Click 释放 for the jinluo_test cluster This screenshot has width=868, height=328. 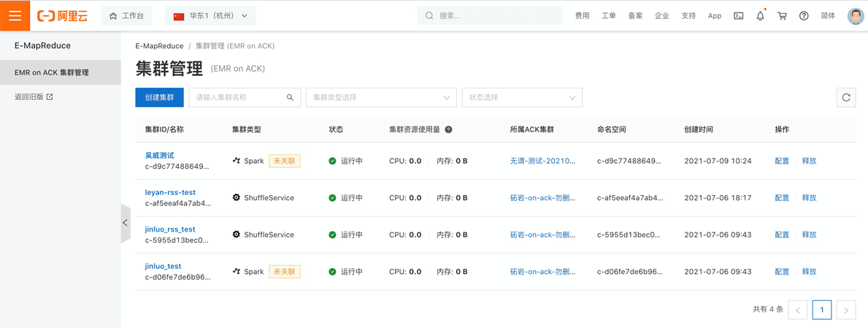click(809, 272)
